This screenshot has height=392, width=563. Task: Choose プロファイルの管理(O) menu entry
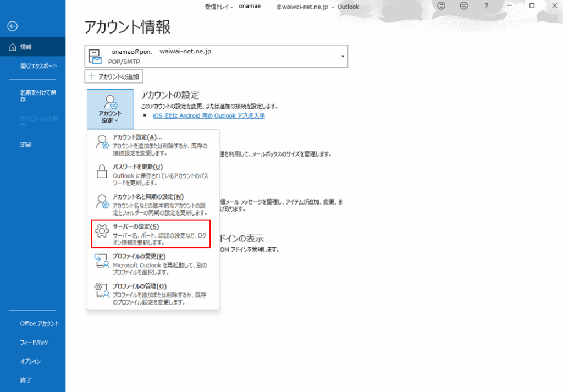pos(153,294)
